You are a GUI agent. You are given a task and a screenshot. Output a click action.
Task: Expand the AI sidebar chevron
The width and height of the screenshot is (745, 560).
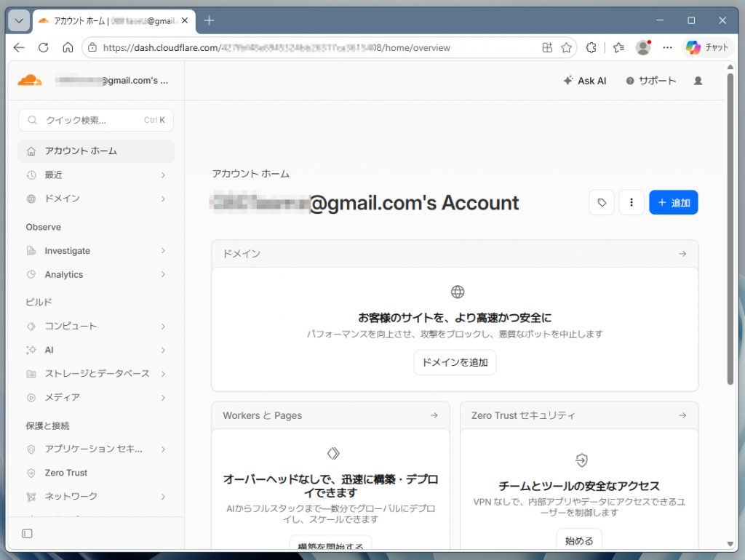click(x=163, y=351)
